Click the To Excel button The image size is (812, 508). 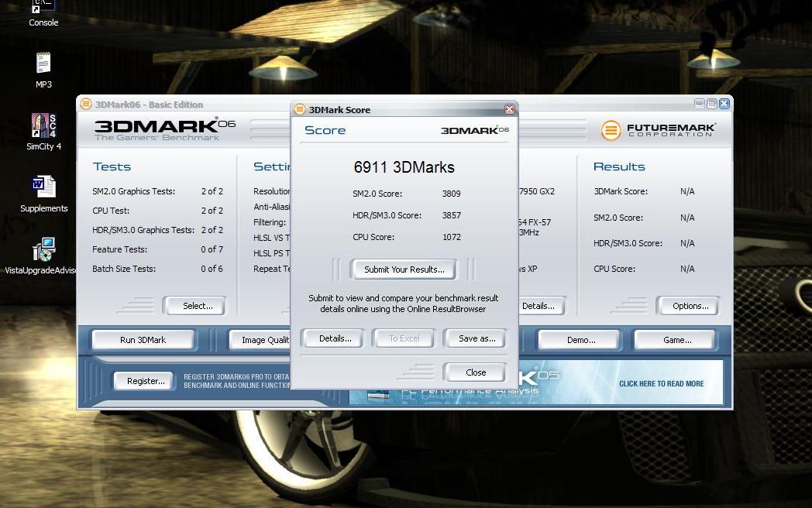pyautogui.click(x=404, y=338)
